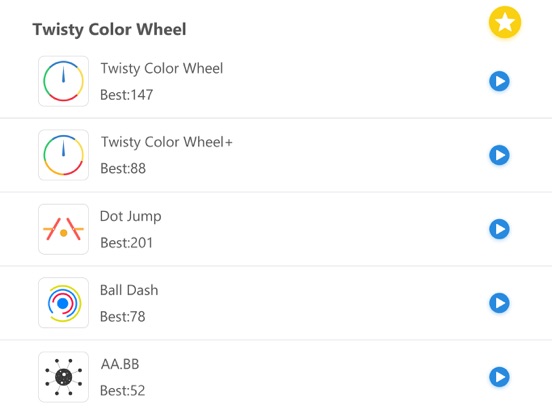The image size is (552, 414).
Task: Play Twisty Color Wheel game
Action: [x=499, y=81]
